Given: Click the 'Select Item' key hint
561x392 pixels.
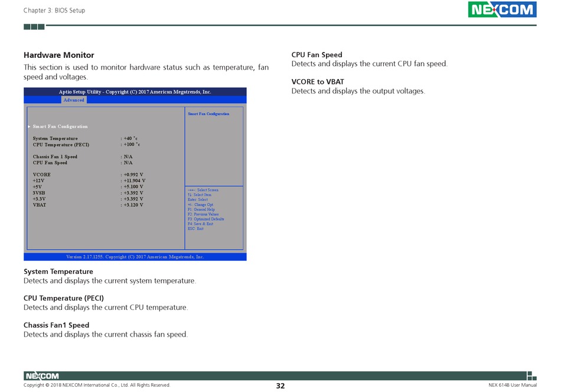Looking at the screenshot, I should point(200,195).
